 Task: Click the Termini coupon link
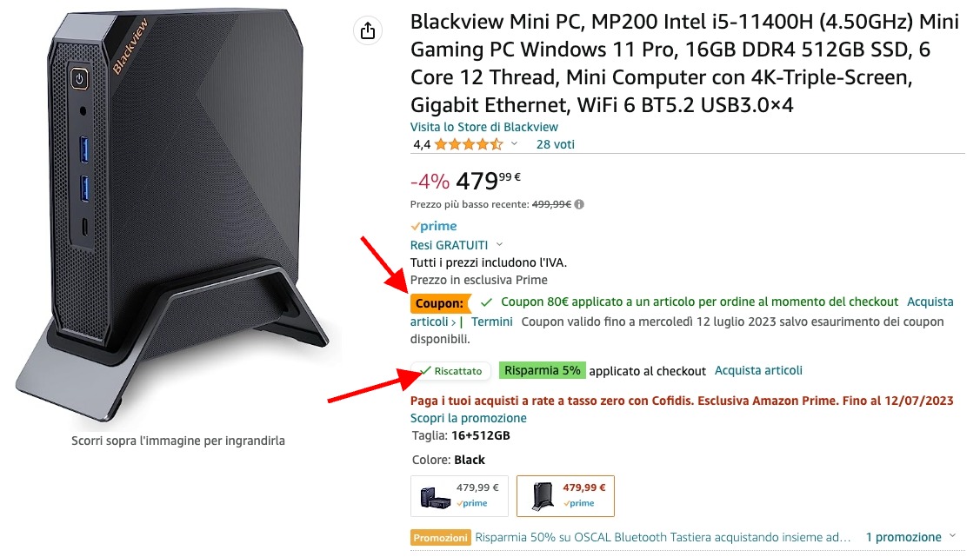[x=492, y=322]
